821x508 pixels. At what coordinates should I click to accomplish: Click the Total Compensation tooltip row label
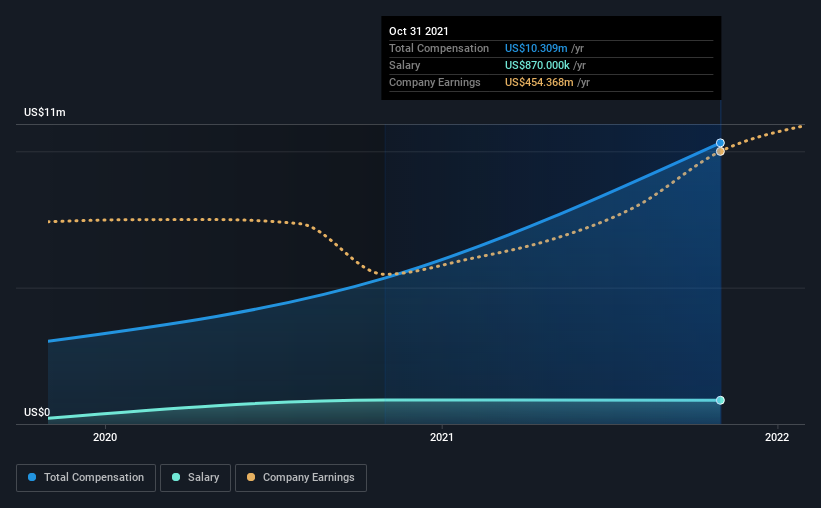[439, 48]
